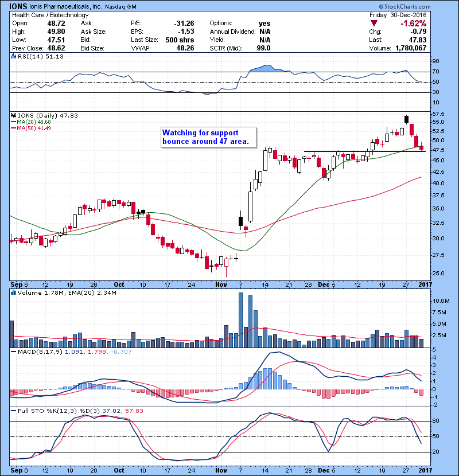Image resolution: width=459 pixels, height=476 pixels.
Task: Click the Volume 1.78M, EMA(20) 2.34M label
Action: point(67,292)
